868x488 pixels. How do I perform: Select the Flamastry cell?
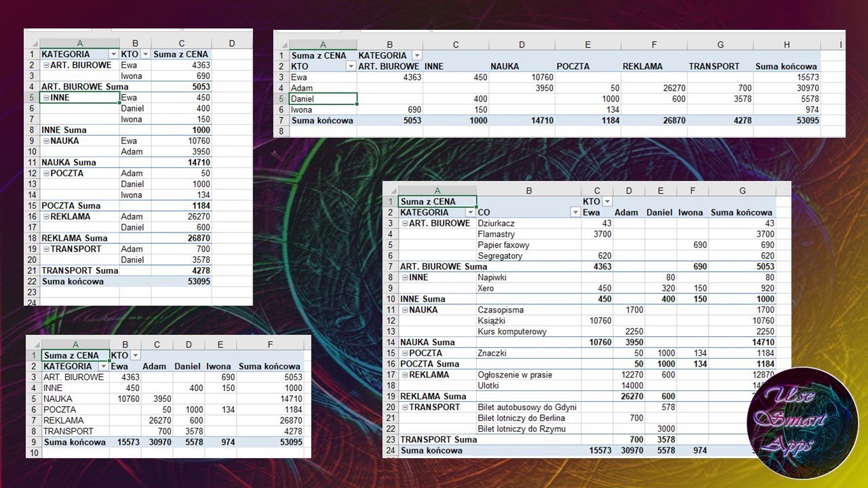(x=529, y=235)
